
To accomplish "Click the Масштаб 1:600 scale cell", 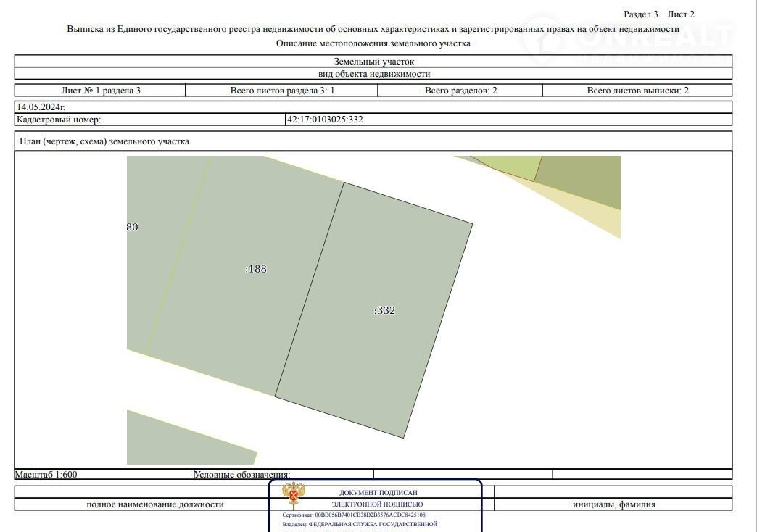I will point(46,475).
